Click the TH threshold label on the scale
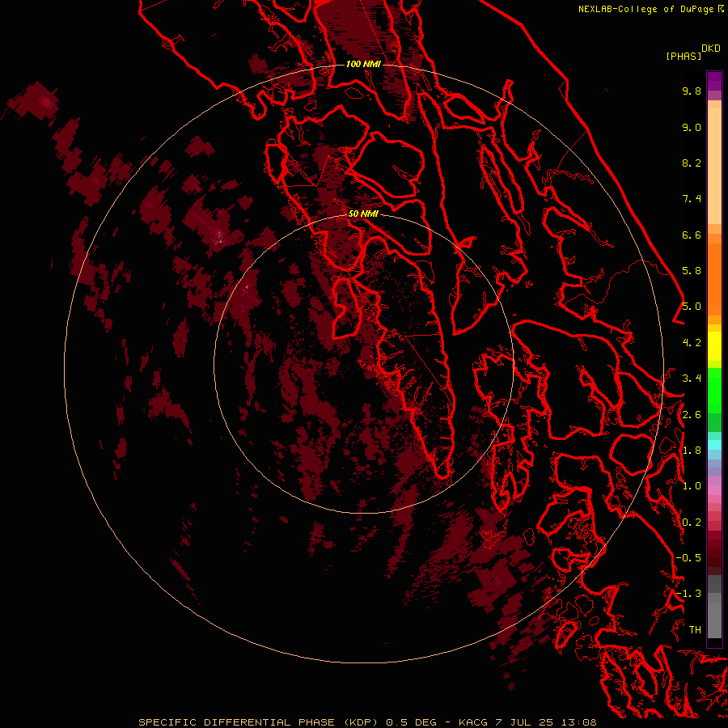728x728 pixels. tap(695, 630)
